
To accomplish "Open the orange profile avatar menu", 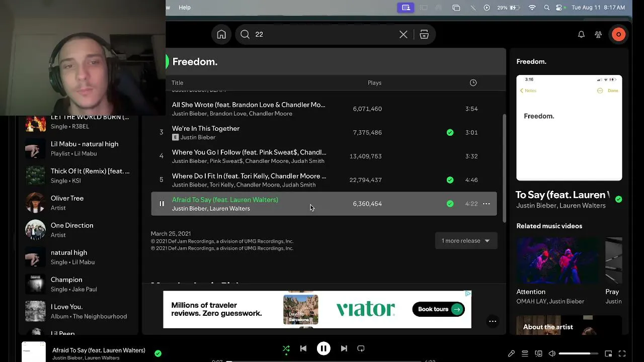I will (x=618, y=34).
